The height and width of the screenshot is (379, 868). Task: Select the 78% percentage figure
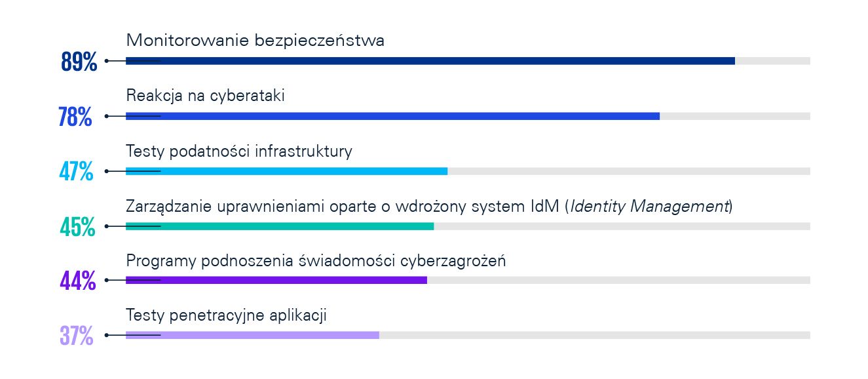[x=75, y=117]
